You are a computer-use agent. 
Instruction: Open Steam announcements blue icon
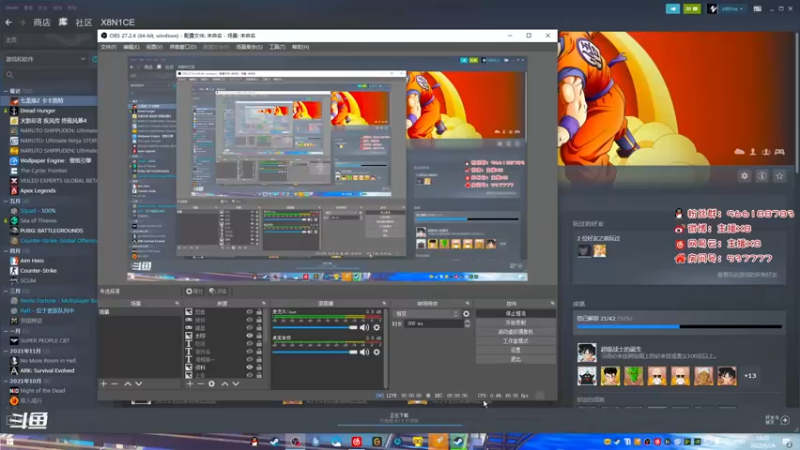(673, 9)
